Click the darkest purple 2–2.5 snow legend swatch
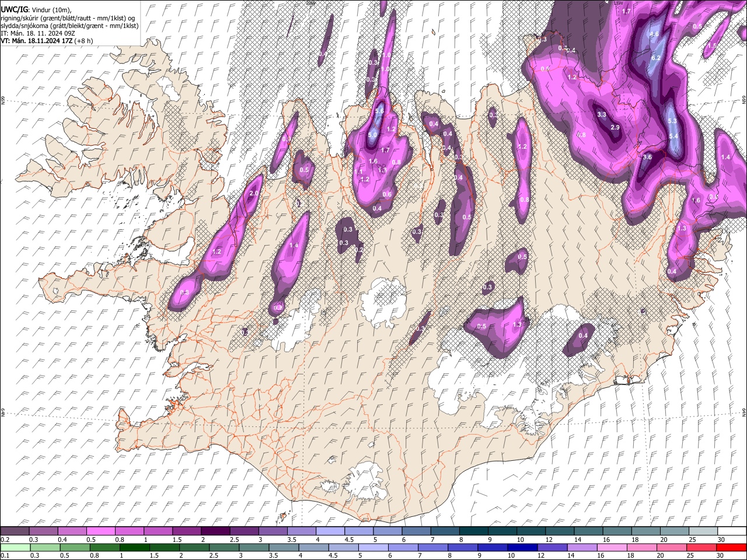This screenshot has width=747, height=560. [216, 531]
